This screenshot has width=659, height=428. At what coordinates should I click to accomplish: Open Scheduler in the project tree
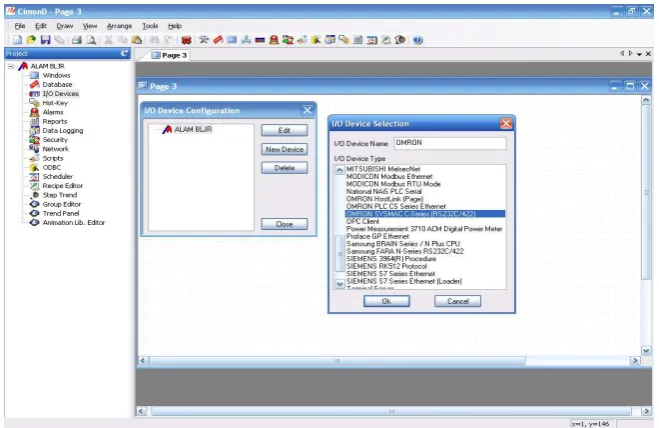58,177
